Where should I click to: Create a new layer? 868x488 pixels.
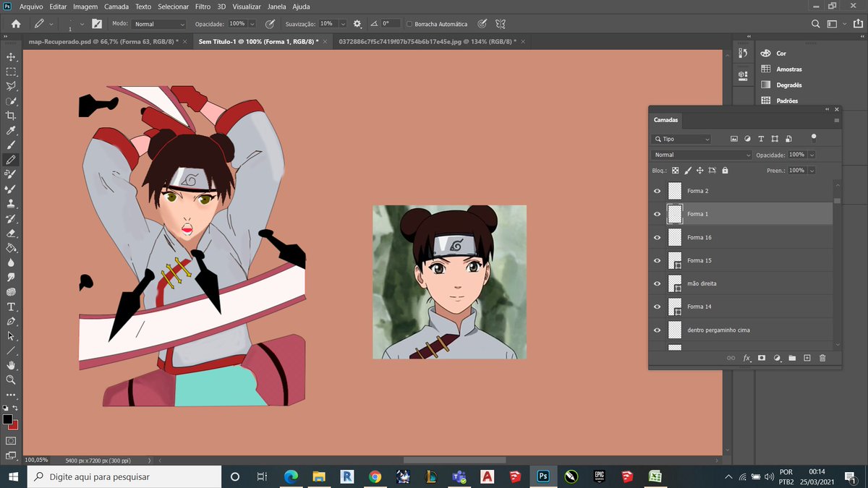point(807,358)
